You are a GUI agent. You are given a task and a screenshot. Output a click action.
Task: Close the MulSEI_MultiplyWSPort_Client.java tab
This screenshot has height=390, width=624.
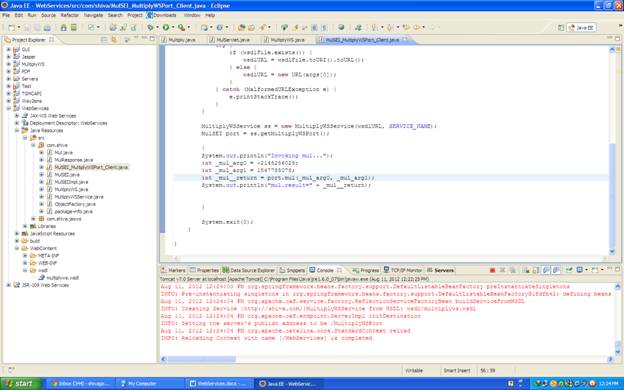point(405,39)
